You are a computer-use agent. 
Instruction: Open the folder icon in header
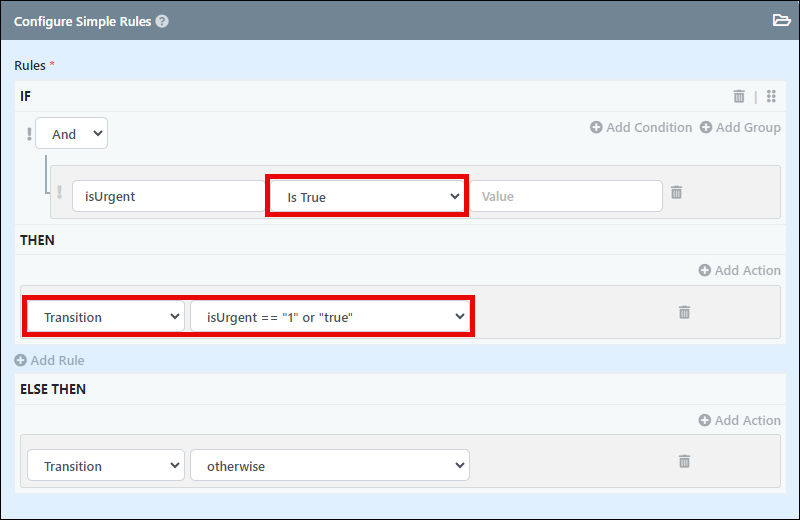pos(781,20)
